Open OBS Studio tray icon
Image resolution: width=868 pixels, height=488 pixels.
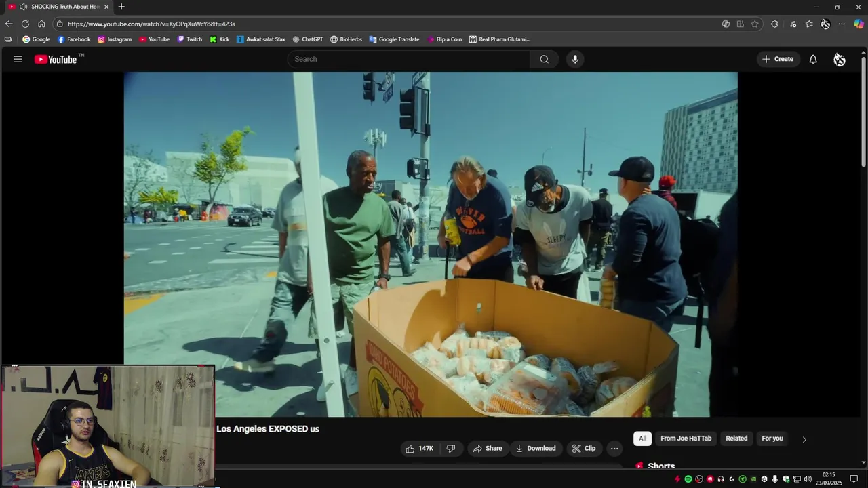tap(699, 479)
